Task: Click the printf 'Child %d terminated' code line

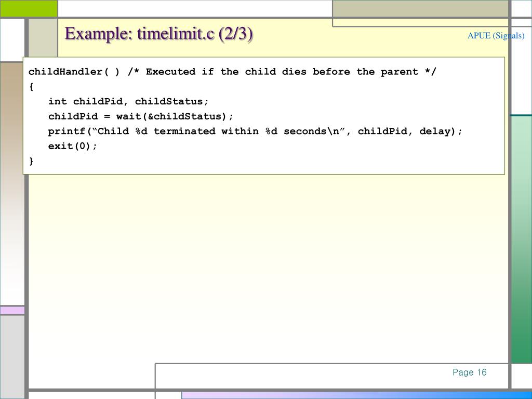Action: point(255,131)
